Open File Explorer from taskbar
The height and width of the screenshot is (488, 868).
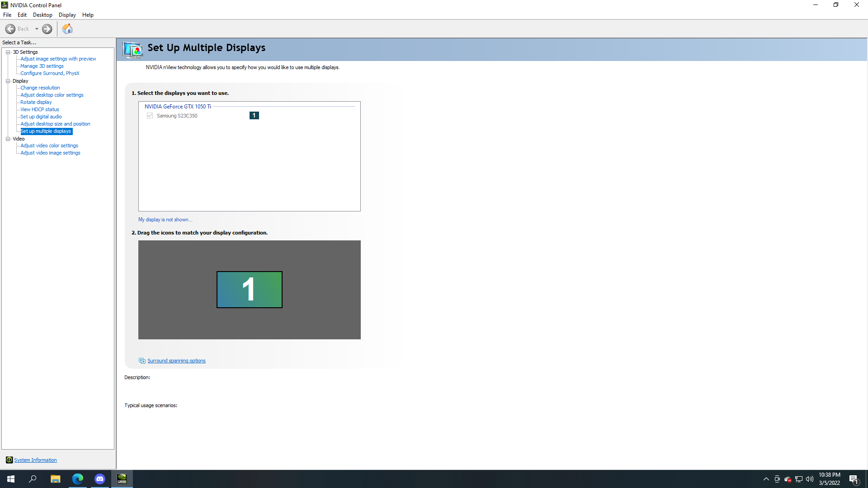click(55, 479)
